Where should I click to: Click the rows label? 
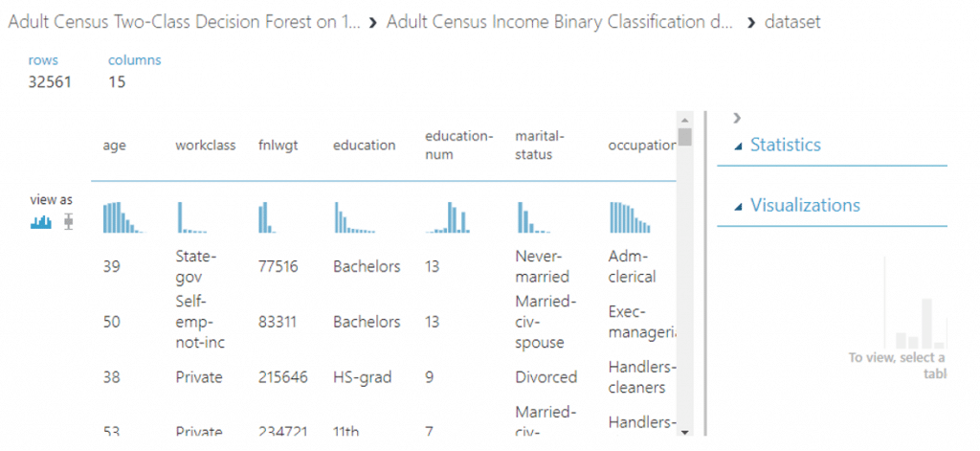coord(43,60)
